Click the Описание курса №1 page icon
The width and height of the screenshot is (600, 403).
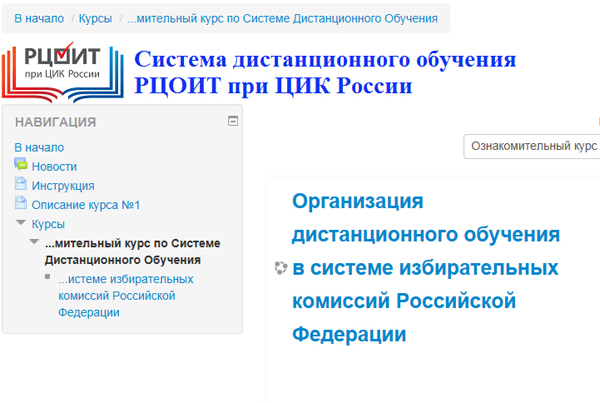[x=21, y=202]
